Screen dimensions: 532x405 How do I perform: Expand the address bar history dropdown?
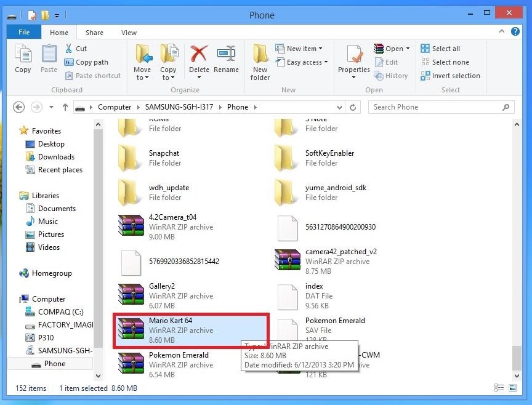coord(339,108)
